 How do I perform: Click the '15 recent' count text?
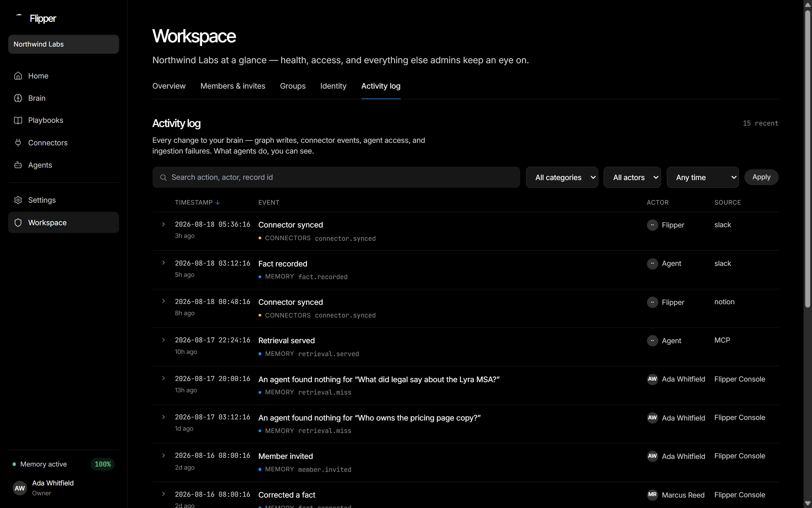(x=761, y=123)
